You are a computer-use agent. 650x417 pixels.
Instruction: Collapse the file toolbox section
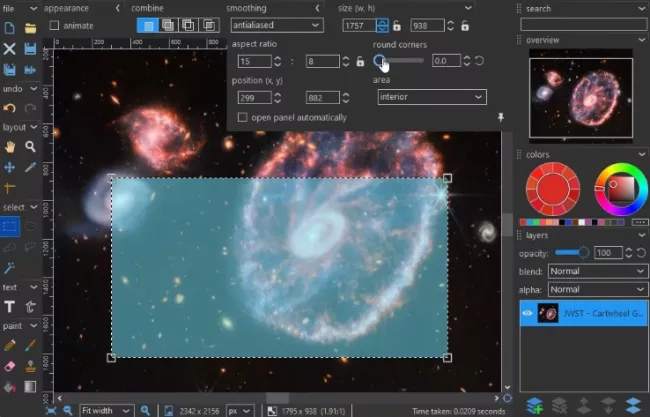[35, 8]
